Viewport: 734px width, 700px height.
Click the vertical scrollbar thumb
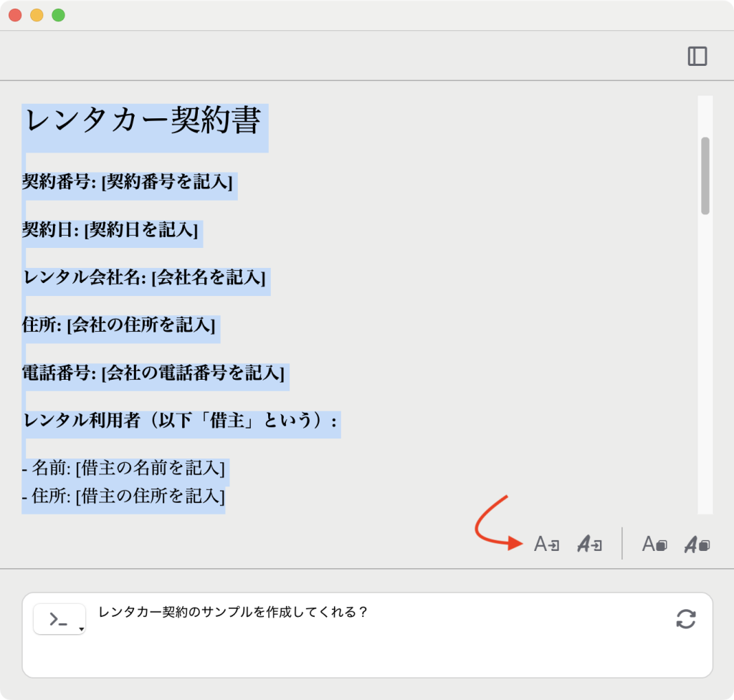(705, 176)
